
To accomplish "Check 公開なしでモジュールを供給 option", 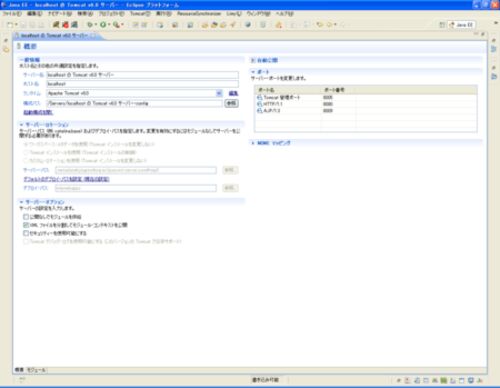I will tap(26, 217).
